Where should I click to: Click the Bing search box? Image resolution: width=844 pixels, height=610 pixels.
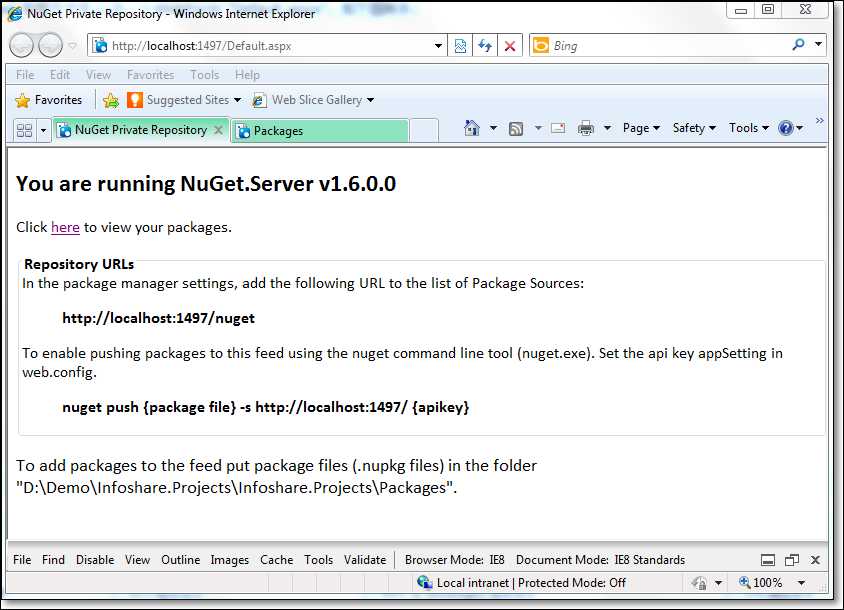click(x=667, y=46)
